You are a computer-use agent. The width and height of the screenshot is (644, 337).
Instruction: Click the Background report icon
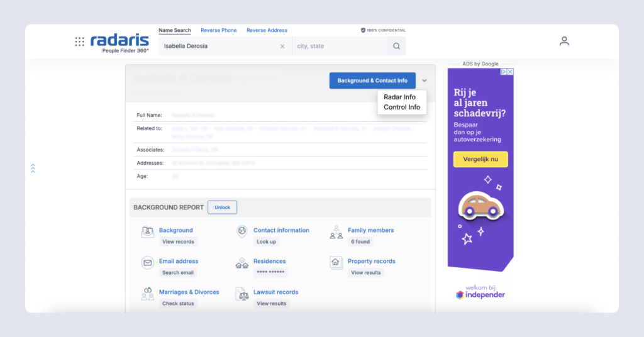148,232
